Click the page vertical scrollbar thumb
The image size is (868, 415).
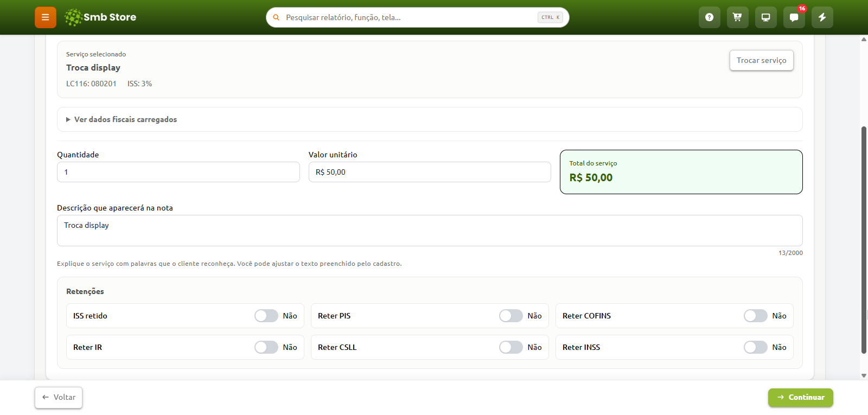click(x=864, y=240)
